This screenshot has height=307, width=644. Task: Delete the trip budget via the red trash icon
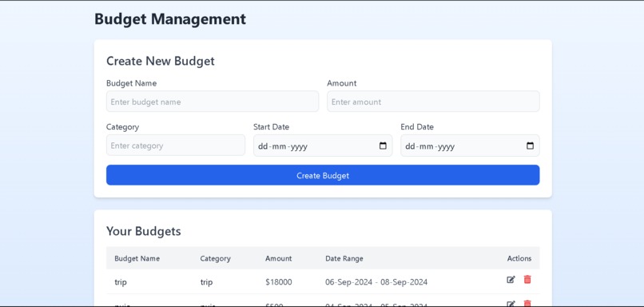pos(527,280)
